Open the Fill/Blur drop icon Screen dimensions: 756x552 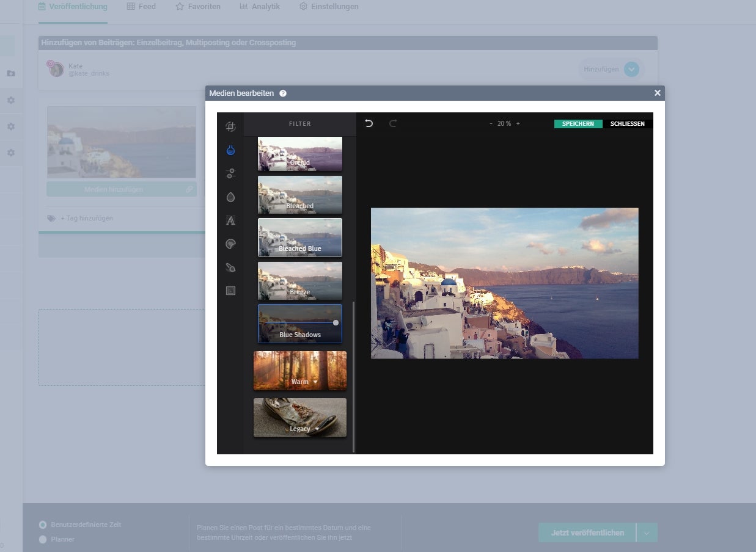pos(230,197)
